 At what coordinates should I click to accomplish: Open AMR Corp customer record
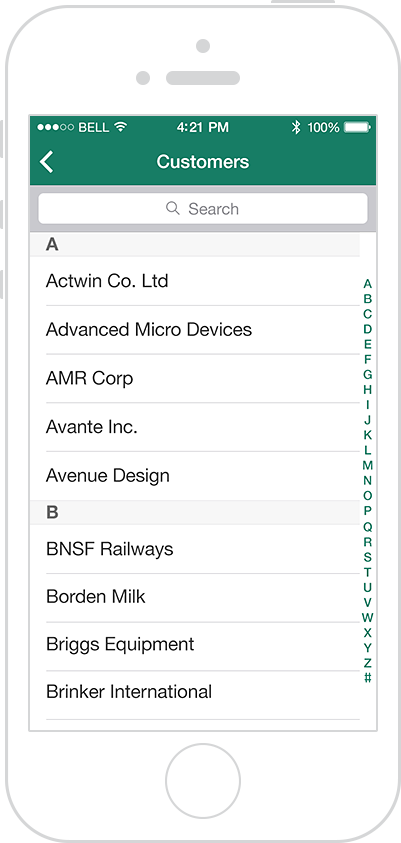click(195, 378)
